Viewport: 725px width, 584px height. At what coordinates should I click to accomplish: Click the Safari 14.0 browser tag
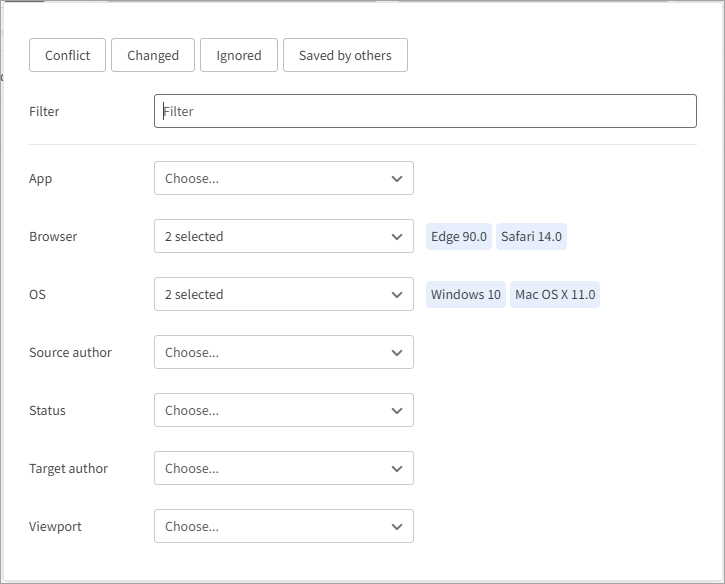pyautogui.click(x=531, y=237)
